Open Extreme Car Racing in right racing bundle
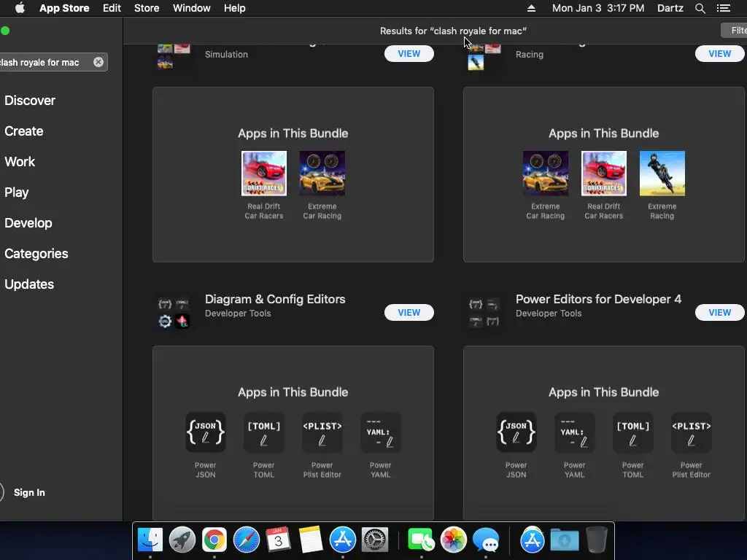 (546, 174)
